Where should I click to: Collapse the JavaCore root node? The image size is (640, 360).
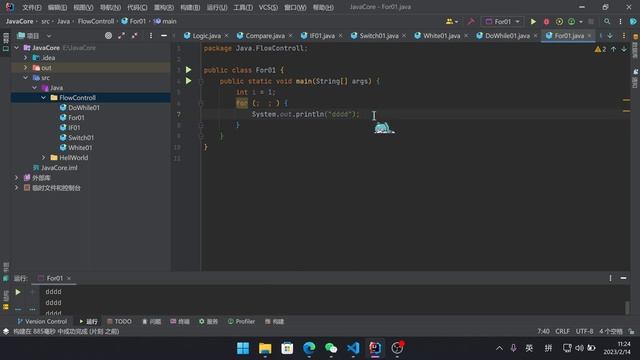pos(16,48)
